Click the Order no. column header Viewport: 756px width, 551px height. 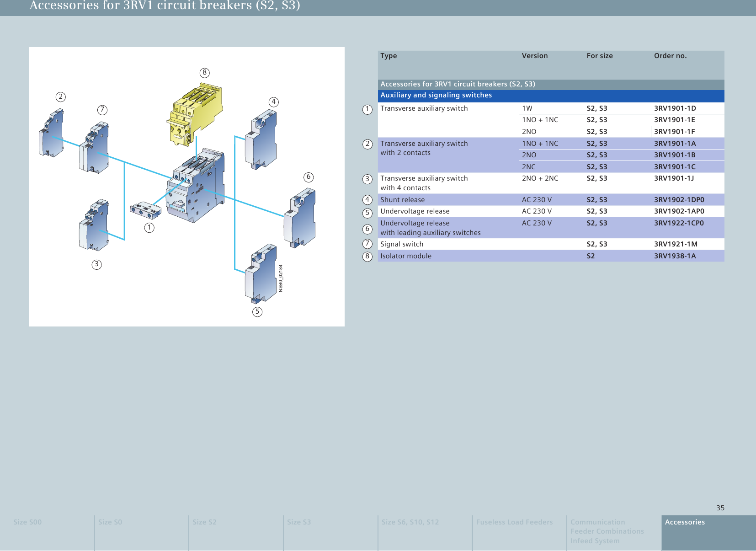670,56
